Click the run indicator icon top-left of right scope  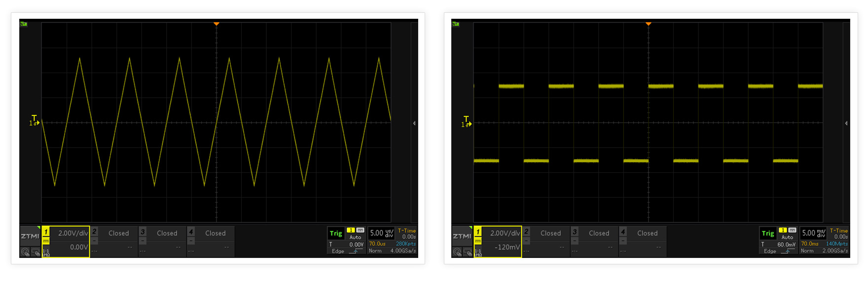coord(456,24)
